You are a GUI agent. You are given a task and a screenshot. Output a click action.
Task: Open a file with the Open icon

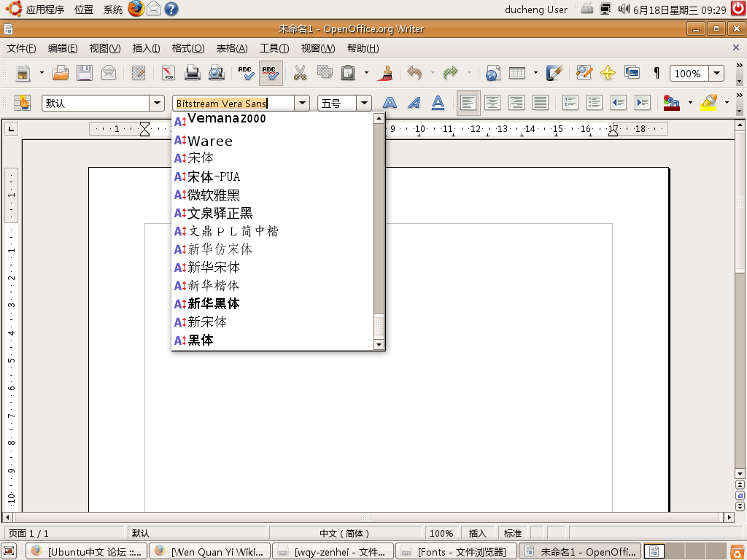tap(61, 74)
